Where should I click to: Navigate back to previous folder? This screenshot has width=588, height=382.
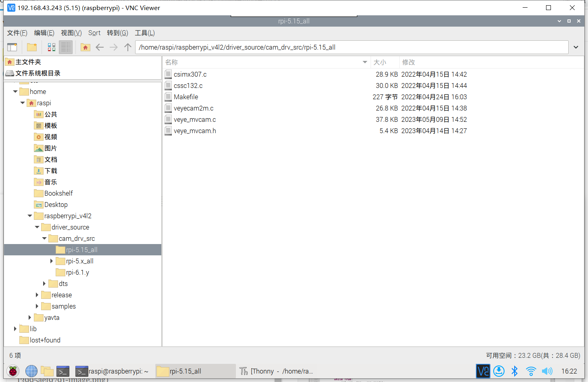coord(100,47)
